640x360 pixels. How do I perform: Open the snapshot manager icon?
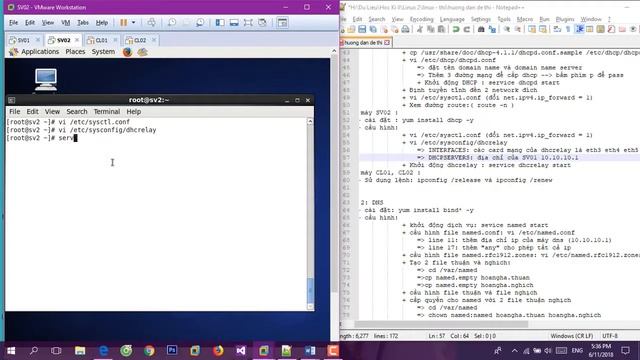tap(200, 22)
